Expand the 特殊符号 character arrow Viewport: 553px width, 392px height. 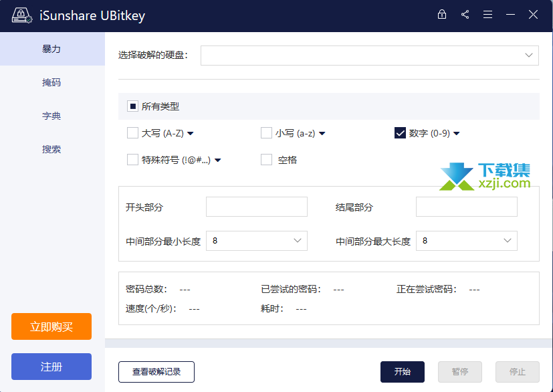click(x=217, y=161)
